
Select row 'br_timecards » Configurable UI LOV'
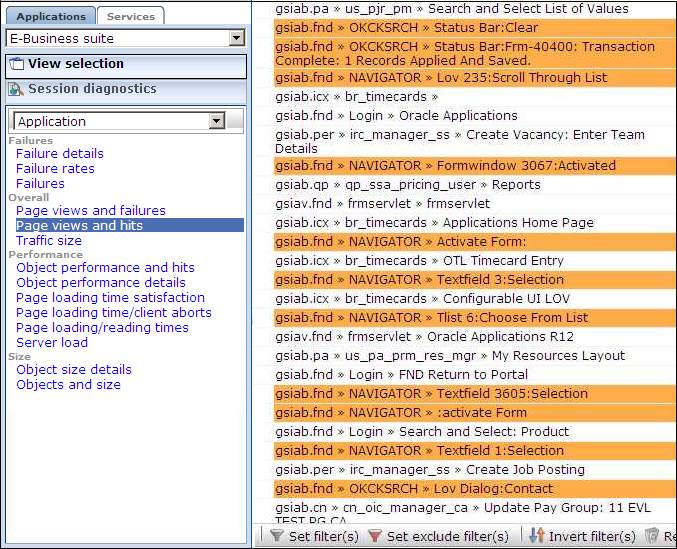point(475,299)
